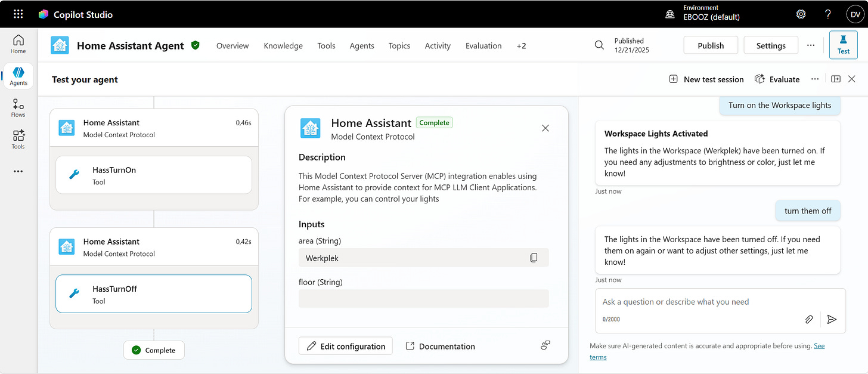Click the 'turn them off' chat message

pos(808,211)
